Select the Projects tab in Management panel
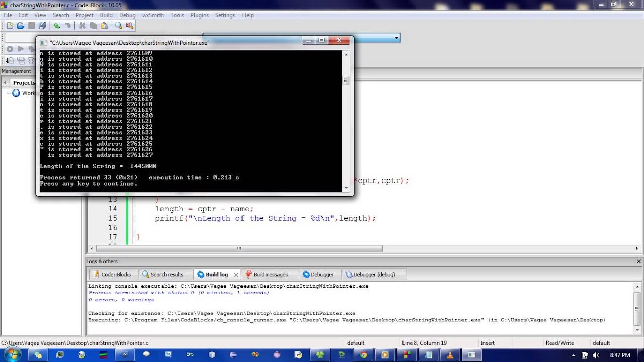 click(x=24, y=83)
